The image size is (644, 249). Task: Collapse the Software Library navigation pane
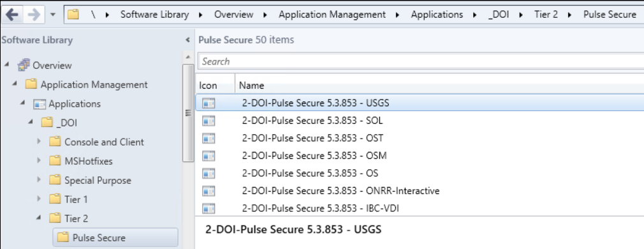point(187,40)
